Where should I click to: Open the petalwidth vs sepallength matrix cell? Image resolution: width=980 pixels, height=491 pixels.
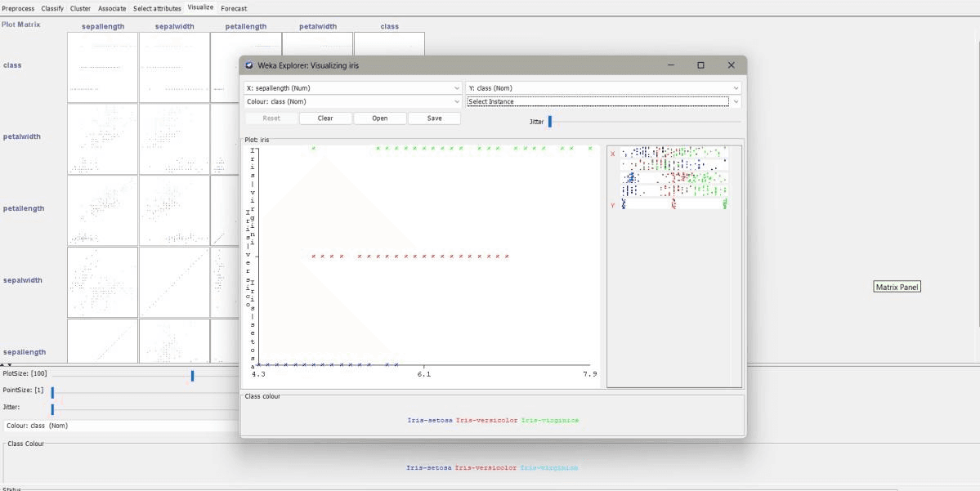pos(102,139)
